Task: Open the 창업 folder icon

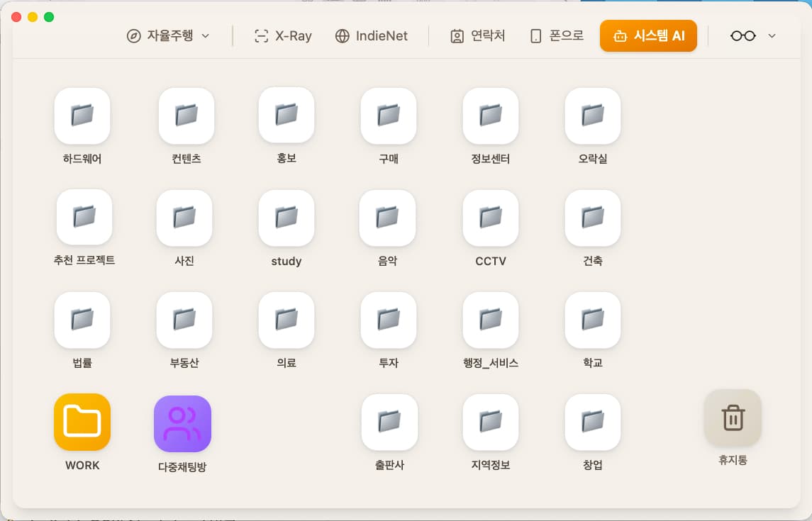Action: click(x=592, y=422)
